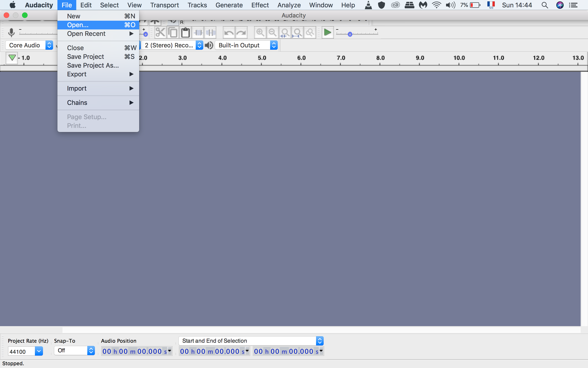588x368 pixels.
Task: Choose Open... from the File menu
Action: pyautogui.click(x=98, y=25)
